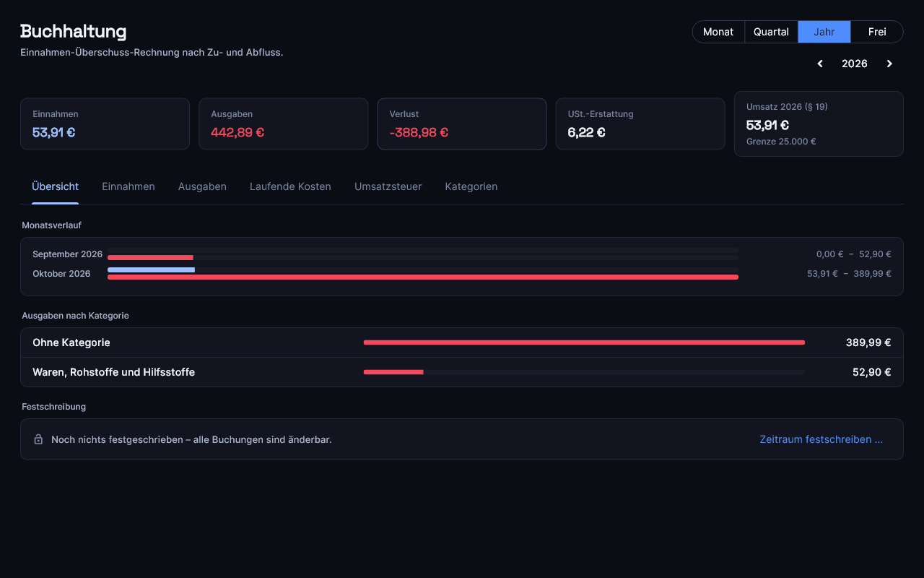Screen dimensions: 924x578
Task: Select the Quartal period option
Action: (771, 32)
